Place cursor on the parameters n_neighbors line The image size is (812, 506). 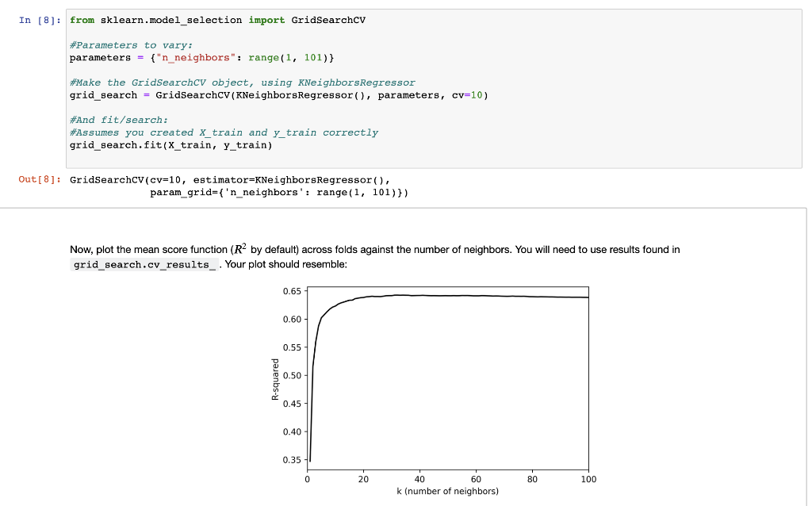[x=202, y=57]
